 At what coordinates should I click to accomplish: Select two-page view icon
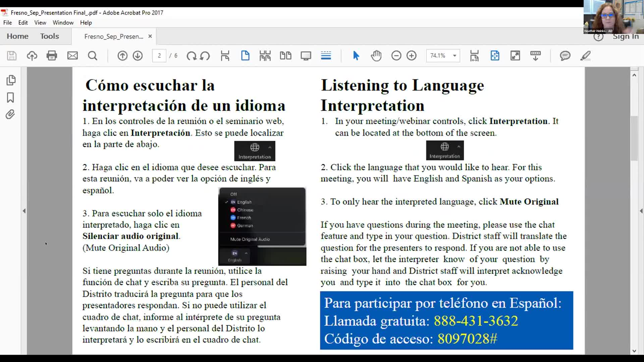tap(285, 56)
